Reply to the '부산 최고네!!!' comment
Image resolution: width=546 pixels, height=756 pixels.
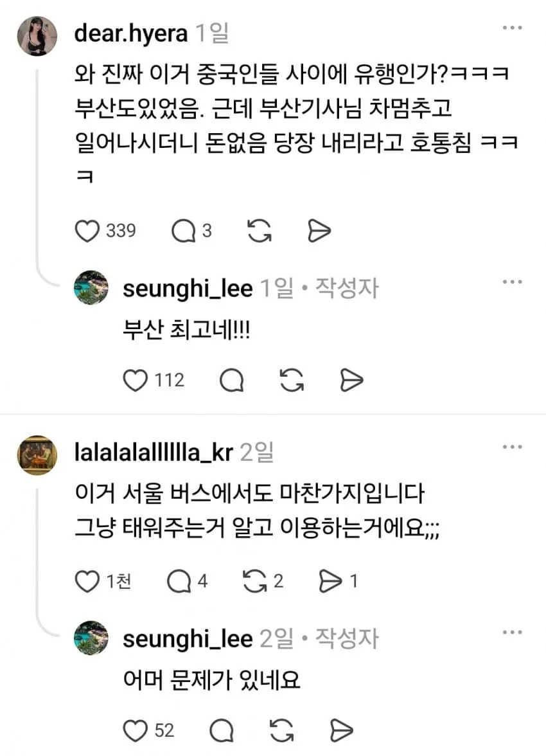(231, 381)
